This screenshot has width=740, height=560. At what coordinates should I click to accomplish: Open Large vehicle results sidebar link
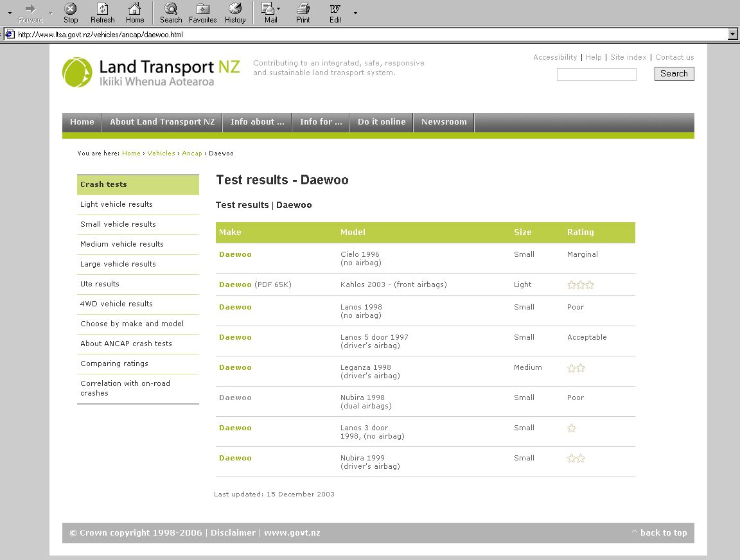point(118,264)
